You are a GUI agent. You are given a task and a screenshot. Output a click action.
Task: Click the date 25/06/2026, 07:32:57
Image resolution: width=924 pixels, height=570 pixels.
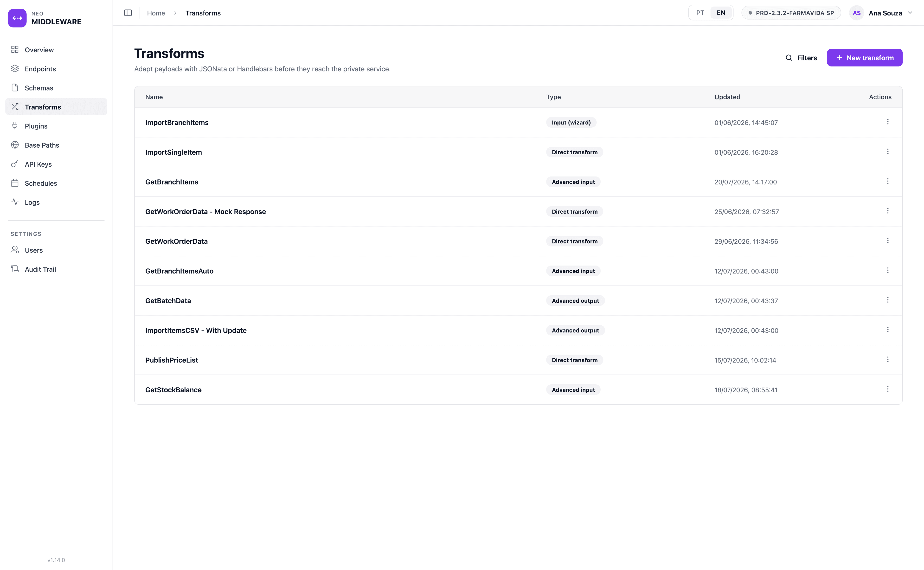[x=746, y=212]
